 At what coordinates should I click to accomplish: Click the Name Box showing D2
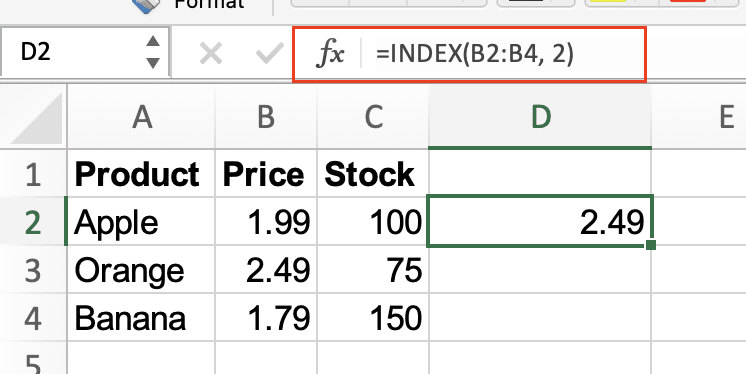(85, 52)
